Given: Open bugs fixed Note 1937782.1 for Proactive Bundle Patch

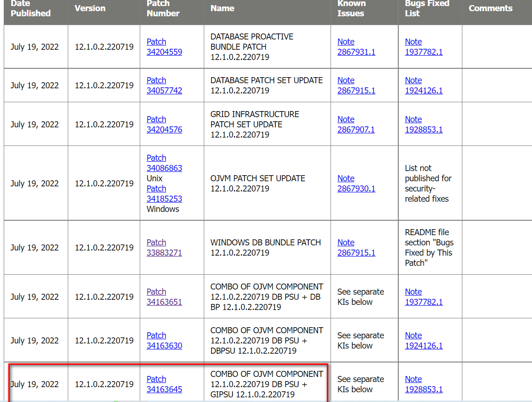Looking at the screenshot, I should [424, 47].
